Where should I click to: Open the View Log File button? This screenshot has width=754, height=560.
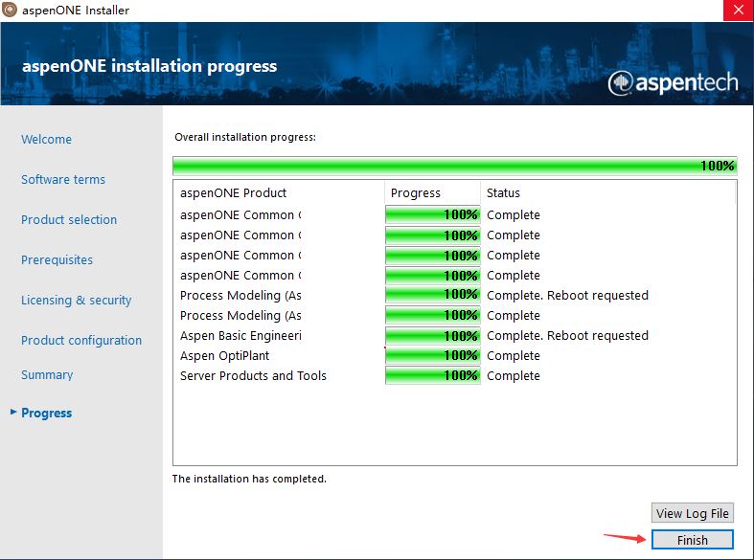693,513
